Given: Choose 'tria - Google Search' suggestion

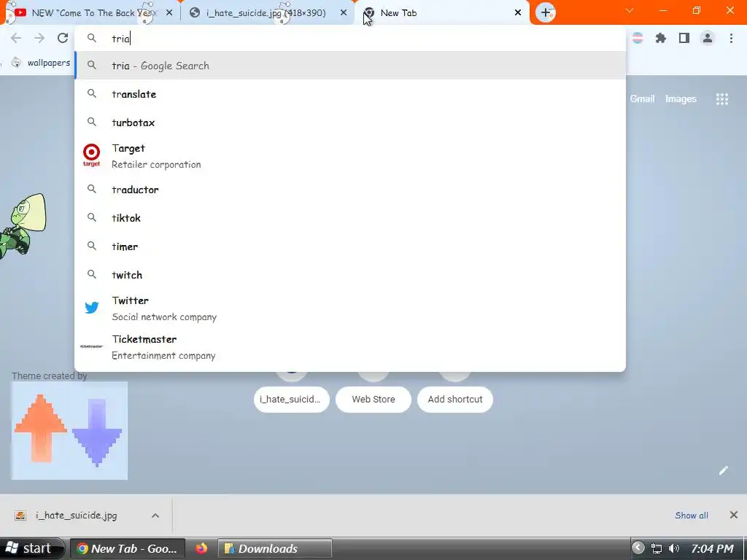Looking at the screenshot, I should click(x=350, y=66).
